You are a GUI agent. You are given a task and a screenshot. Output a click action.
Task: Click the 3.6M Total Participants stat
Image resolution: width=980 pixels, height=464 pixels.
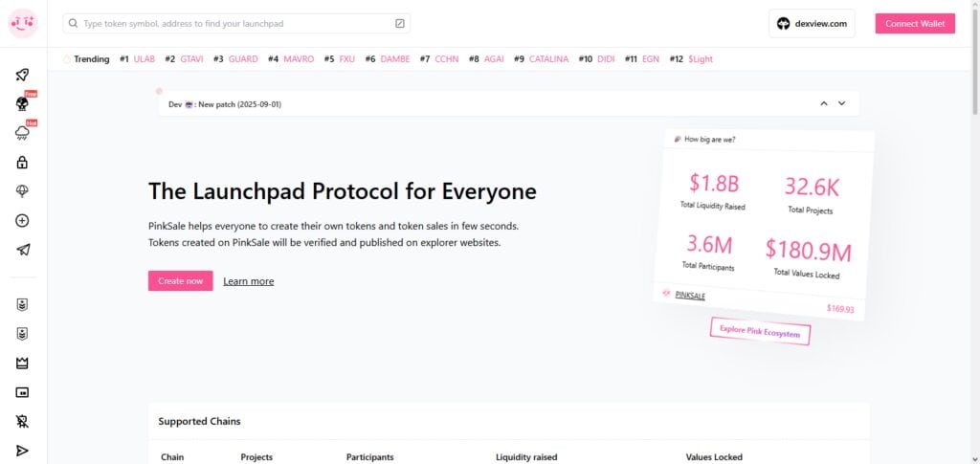(709, 252)
